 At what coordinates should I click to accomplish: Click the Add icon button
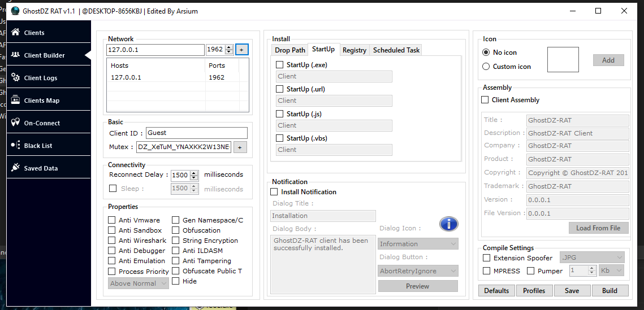coord(608,60)
